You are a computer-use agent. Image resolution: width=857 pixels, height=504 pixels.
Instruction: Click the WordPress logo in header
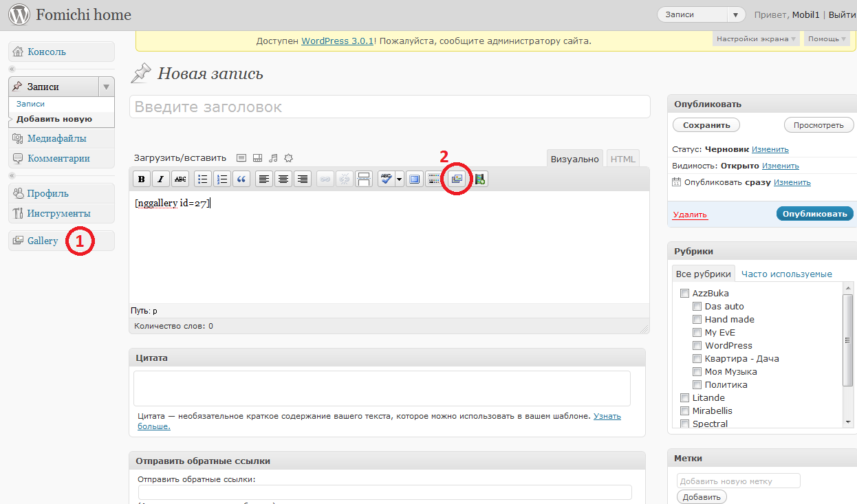click(x=19, y=14)
